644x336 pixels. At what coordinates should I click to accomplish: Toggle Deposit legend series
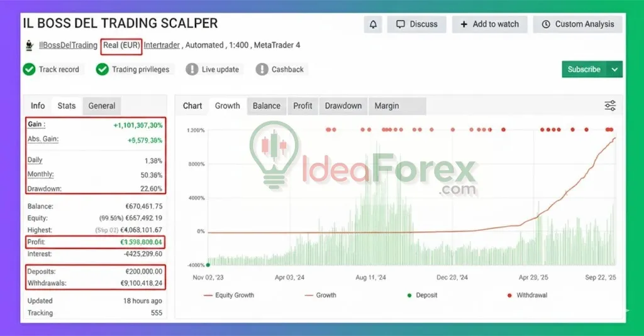click(422, 295)
